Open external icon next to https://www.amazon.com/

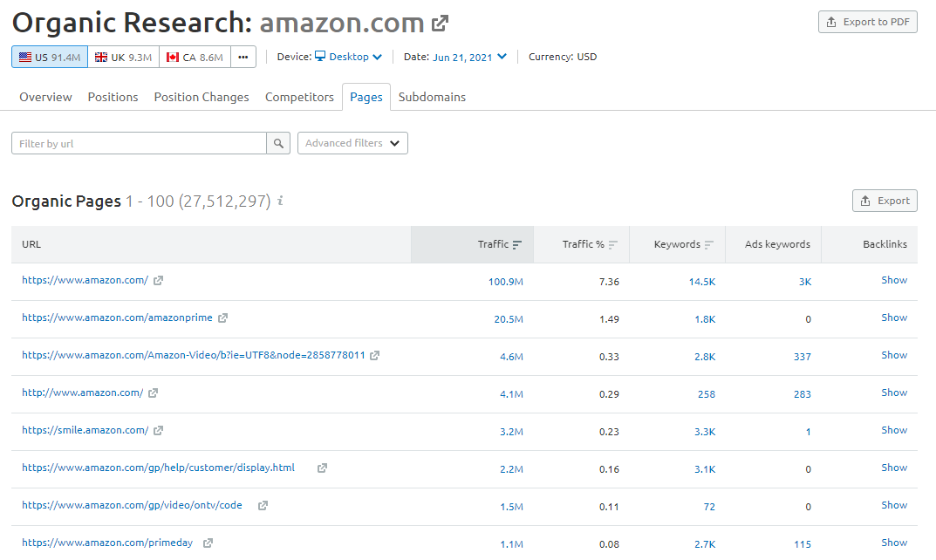(x=158, y=281)
